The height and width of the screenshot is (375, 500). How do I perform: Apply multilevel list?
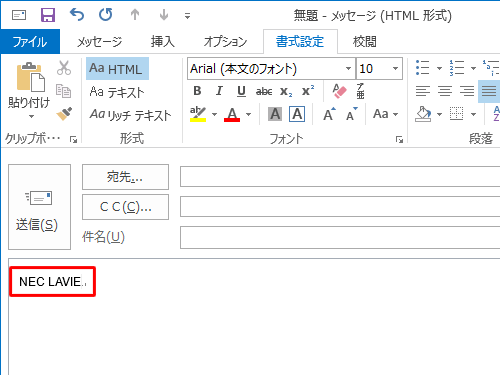(491, 68)
